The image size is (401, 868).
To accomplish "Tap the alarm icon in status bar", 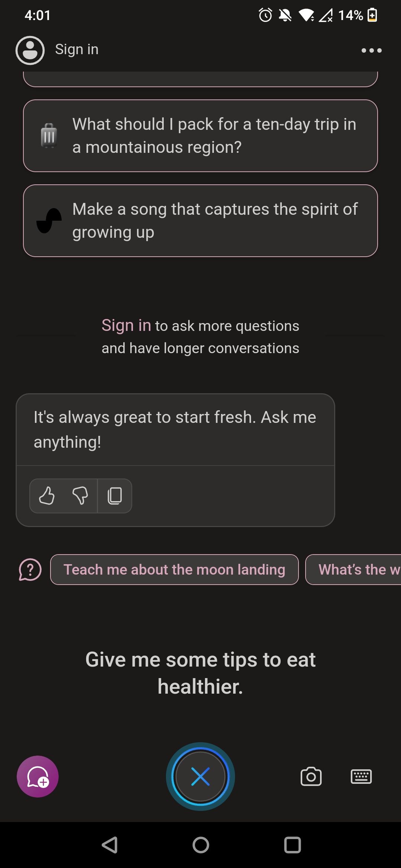I will [265, 15].
